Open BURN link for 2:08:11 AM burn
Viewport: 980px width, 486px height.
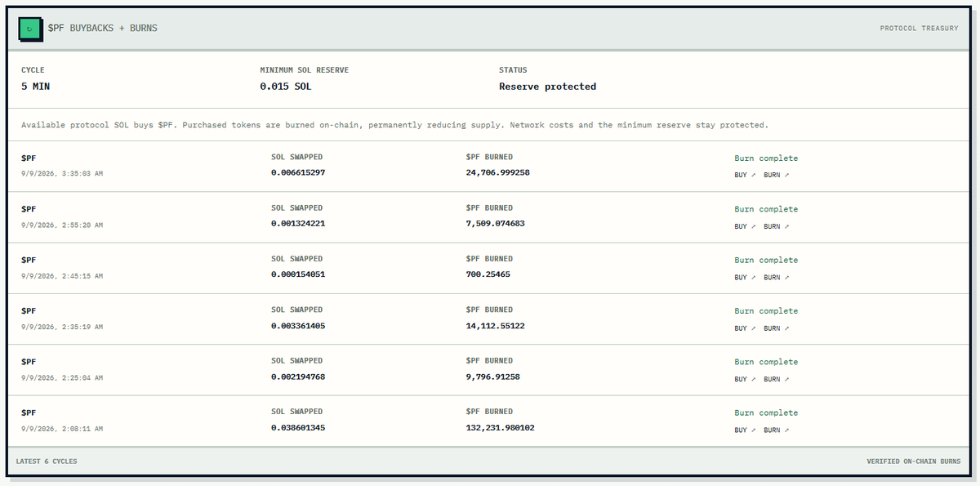[x=777, y=430]
